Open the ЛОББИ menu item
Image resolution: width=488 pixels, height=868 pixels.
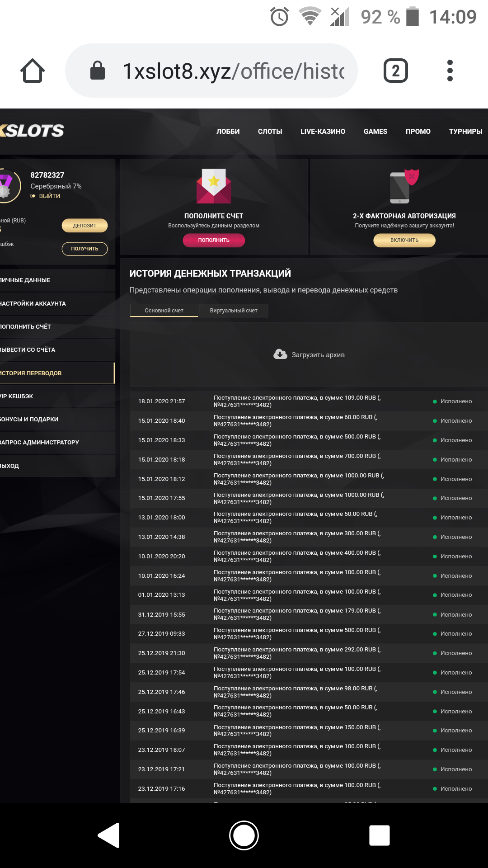coord(228,132)
